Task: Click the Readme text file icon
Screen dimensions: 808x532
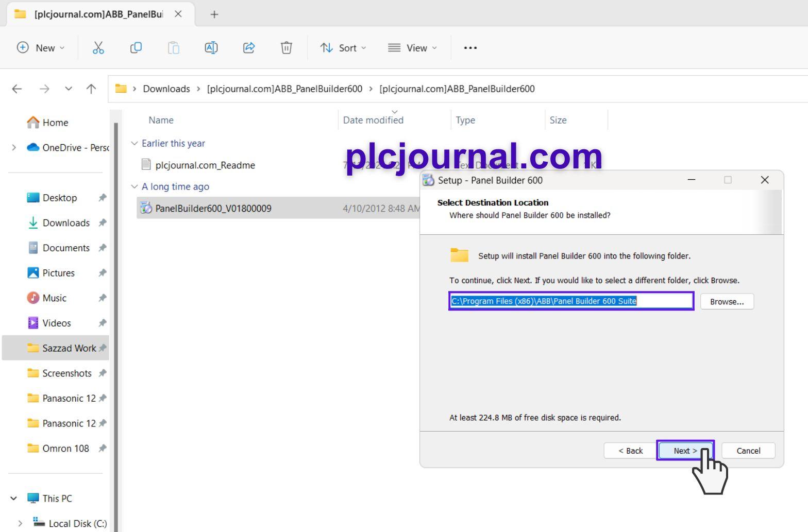Action: [x=146, y=165]
